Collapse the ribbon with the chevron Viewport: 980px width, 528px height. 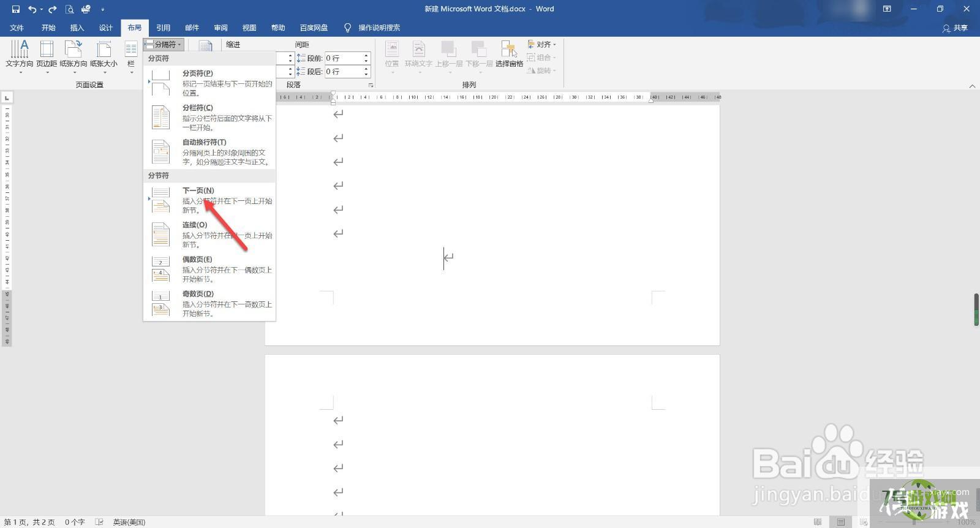tap(972, 86)
